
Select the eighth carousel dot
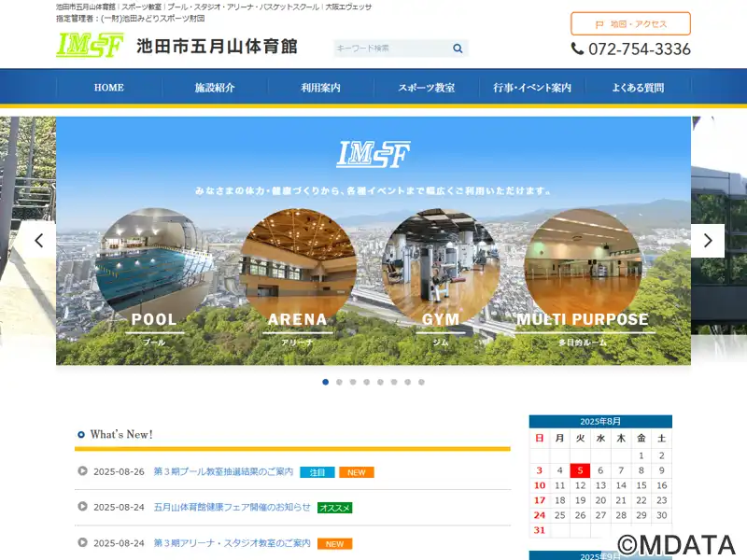tap(422, 382)
